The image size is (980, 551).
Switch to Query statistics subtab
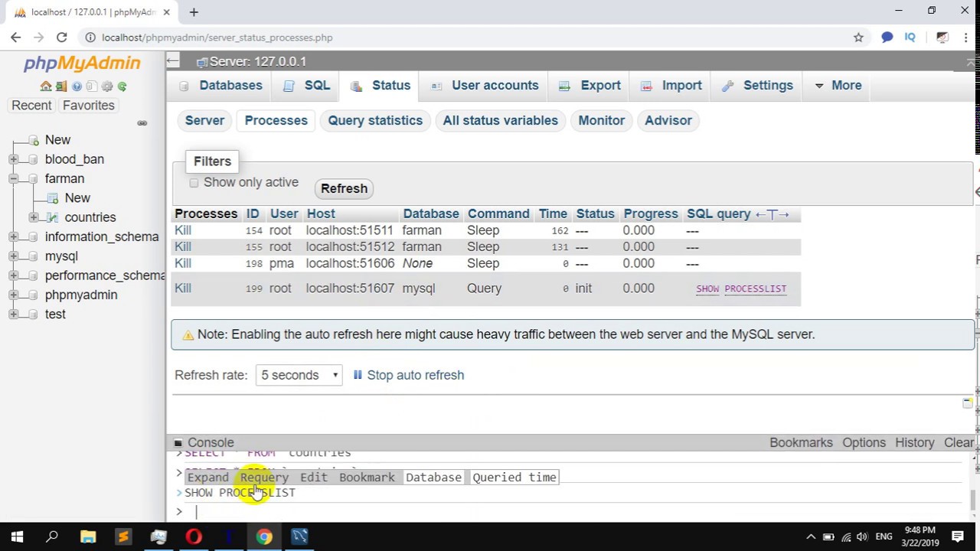(375, 121)
